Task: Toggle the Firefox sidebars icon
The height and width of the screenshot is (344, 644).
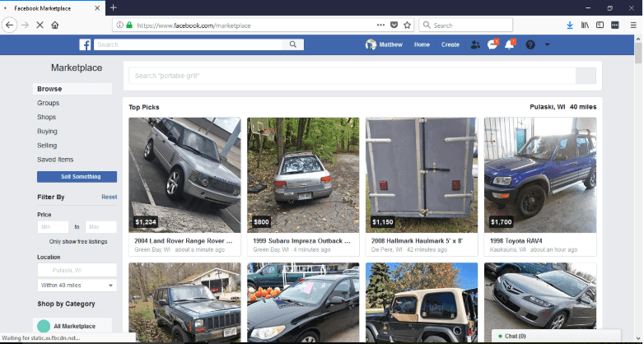Action: point(600,25)
